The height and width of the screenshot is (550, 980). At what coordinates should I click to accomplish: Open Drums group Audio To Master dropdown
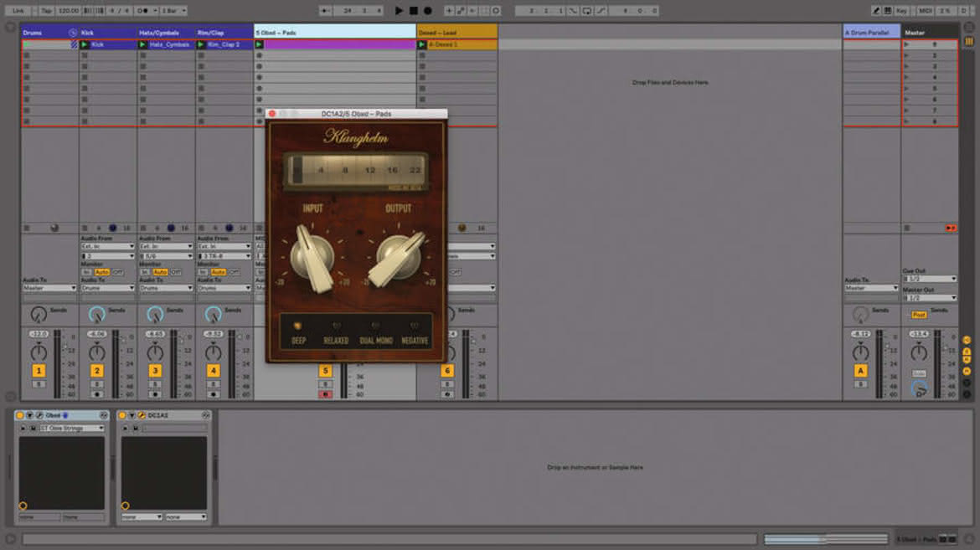click(x=49, y=288)
